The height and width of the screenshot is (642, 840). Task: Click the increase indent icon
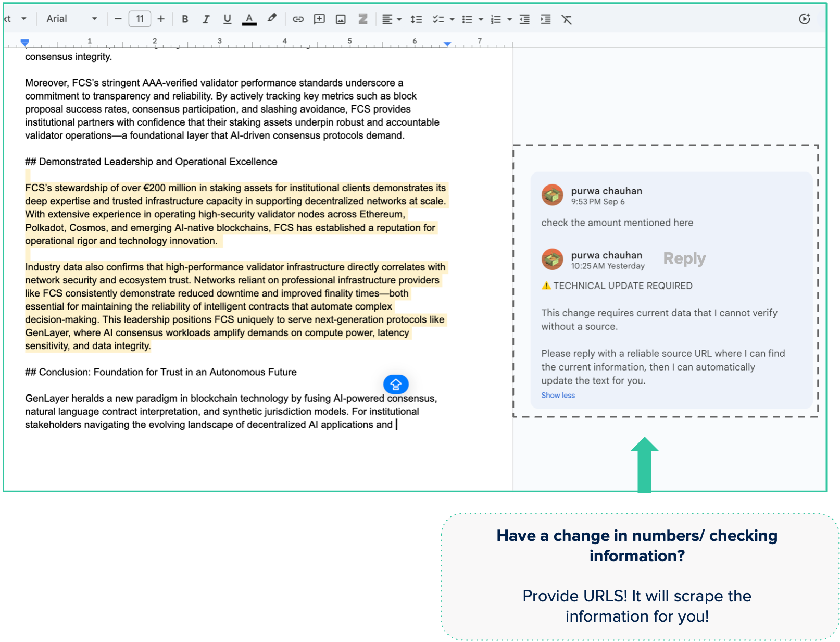tap(546, 19)
